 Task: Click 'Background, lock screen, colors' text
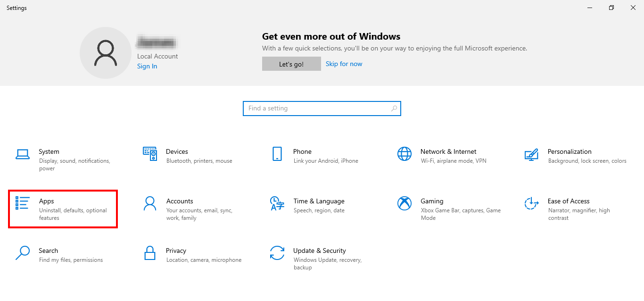coord(587,161)
